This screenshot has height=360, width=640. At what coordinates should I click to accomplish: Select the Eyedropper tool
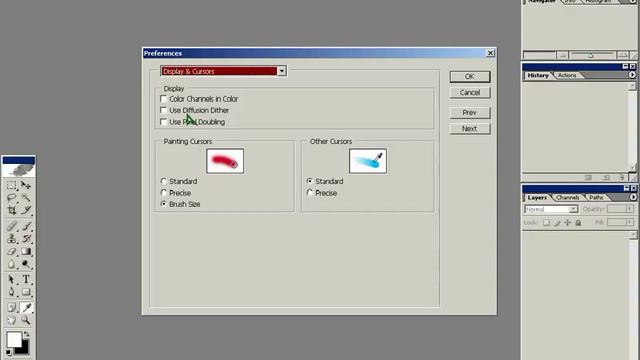pos(26,307)
